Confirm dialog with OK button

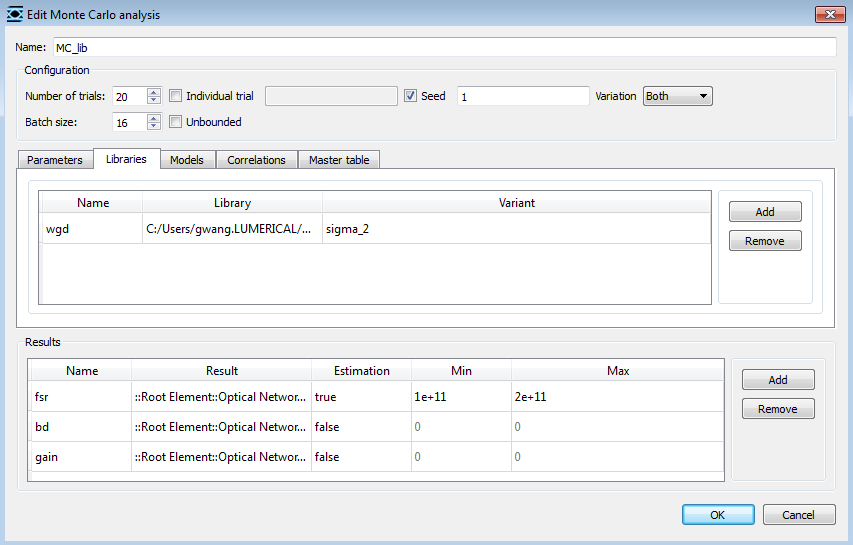pos(718,515)
